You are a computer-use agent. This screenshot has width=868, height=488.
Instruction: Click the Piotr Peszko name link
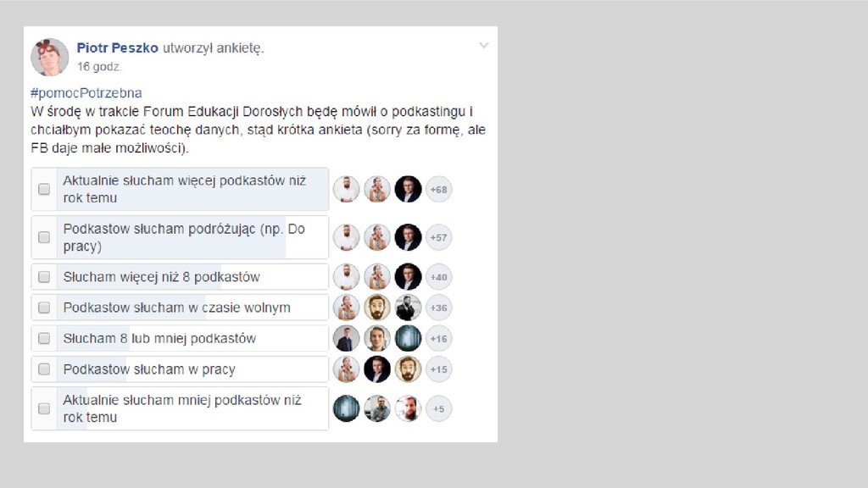117,48
